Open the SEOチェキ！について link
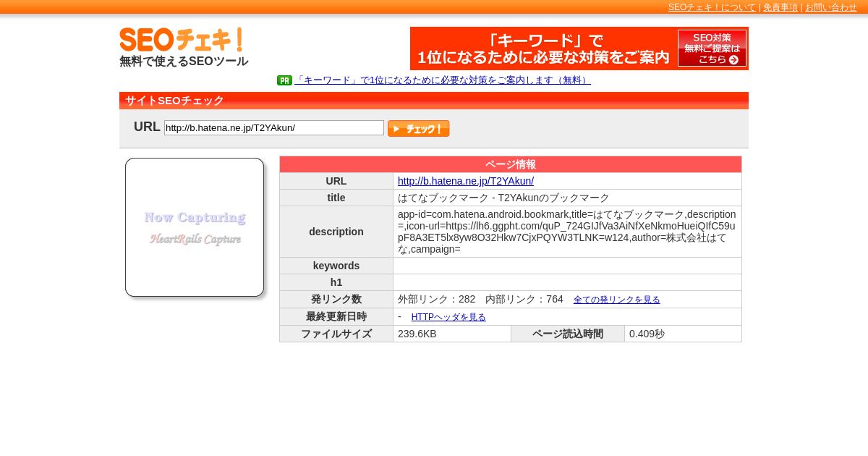The image size is (868, 456). (712, 7)
